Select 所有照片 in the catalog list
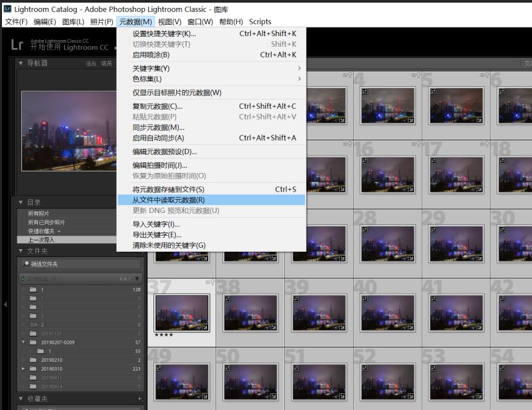 (x=38, y=213)
